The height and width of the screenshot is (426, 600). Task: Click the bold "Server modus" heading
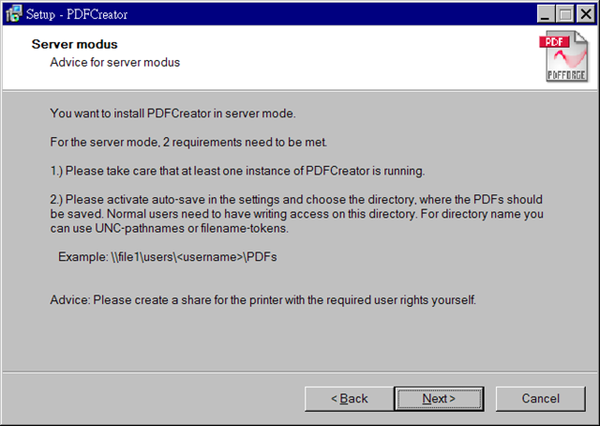click(x=75, y=45)
